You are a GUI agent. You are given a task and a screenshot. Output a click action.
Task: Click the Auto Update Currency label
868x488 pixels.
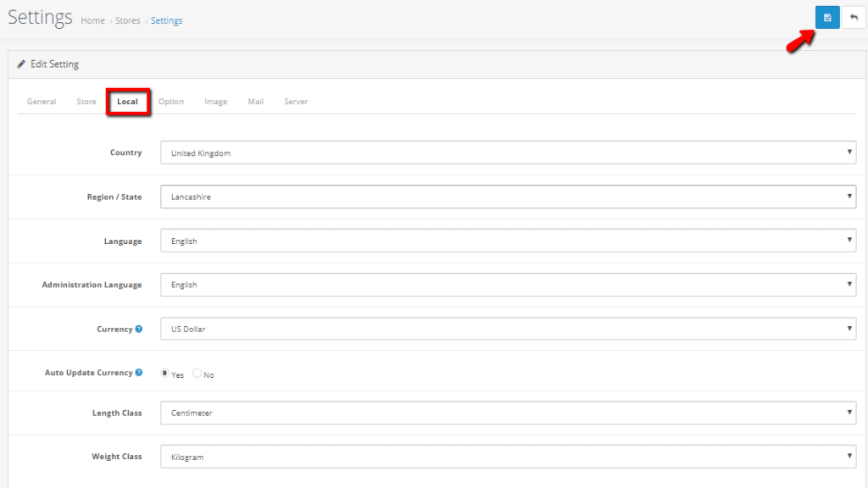(88, 373)
